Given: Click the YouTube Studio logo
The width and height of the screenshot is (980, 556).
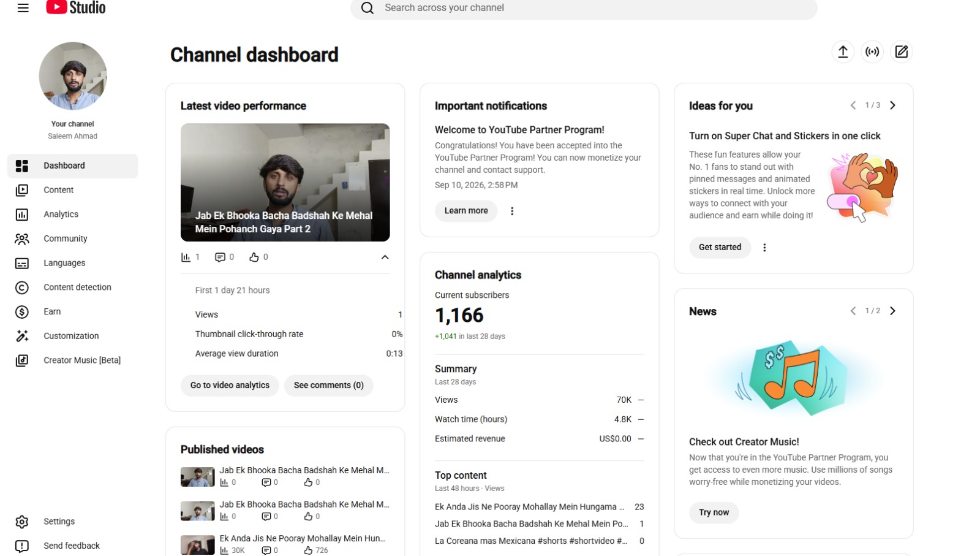Looking at the screenshot, I should click(75, 7).
